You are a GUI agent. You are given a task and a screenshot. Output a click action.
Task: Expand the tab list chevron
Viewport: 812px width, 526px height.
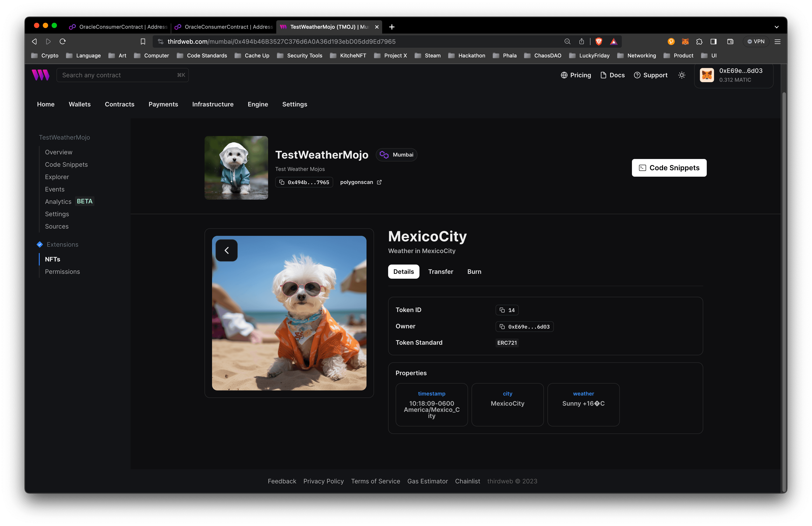point(776,27)
